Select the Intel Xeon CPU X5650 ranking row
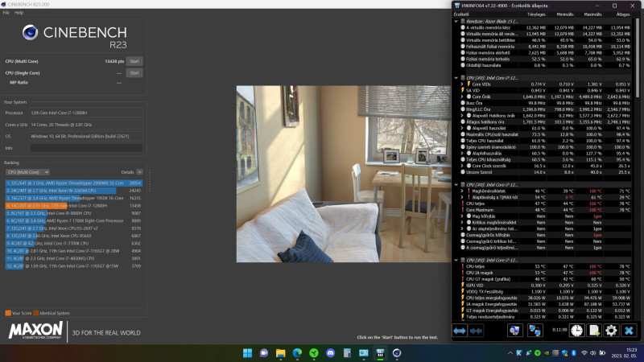Screen dimensions: 644x362 (x=74, y=236)
